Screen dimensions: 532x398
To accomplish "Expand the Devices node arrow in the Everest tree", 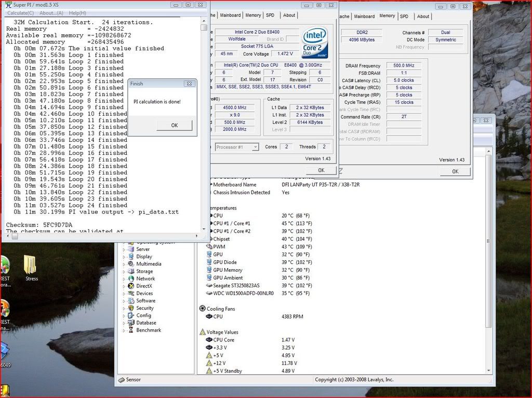I will tap(124, 294).
